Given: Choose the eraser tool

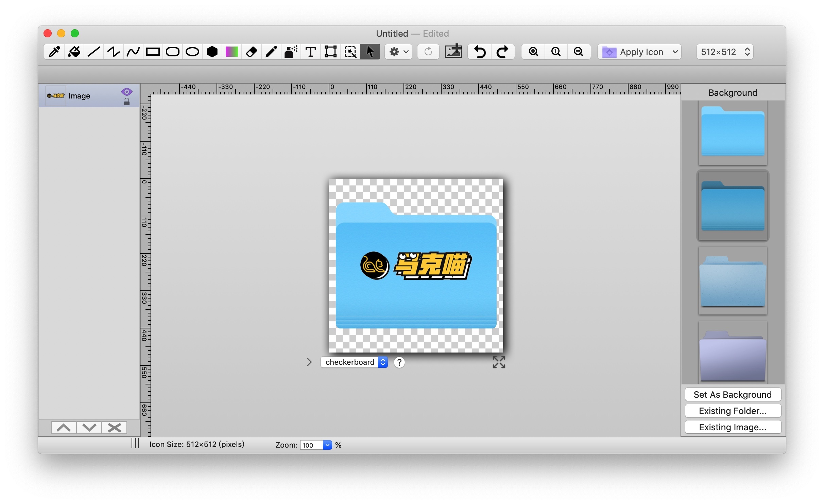Looking at the screenshot, I should (x=251, y=52).
